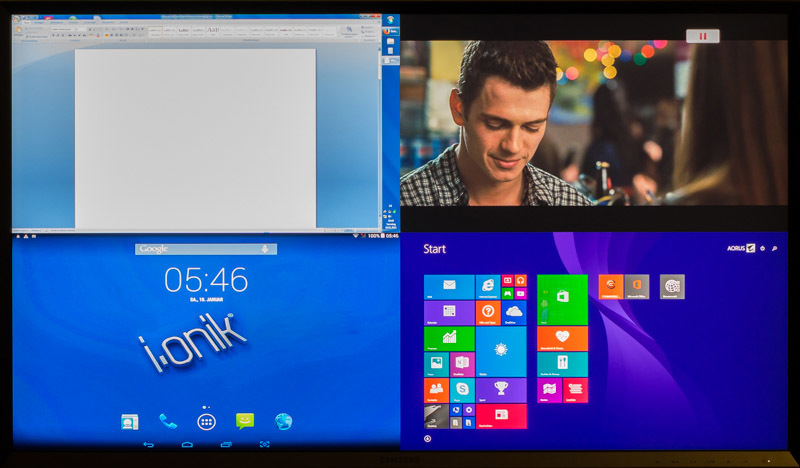The image size is (800, 468).
Task: Tap the voice search microphone icon
Action: (265, 249)
